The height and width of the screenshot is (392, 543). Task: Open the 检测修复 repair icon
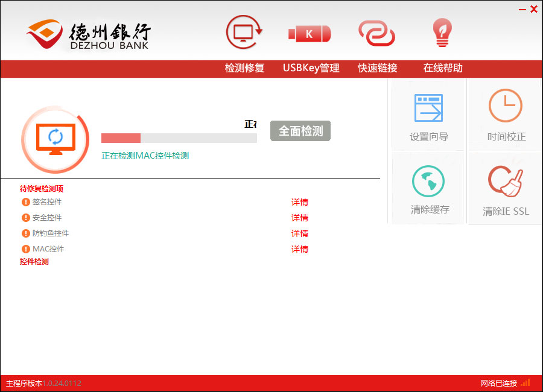(x=243, y=33)
